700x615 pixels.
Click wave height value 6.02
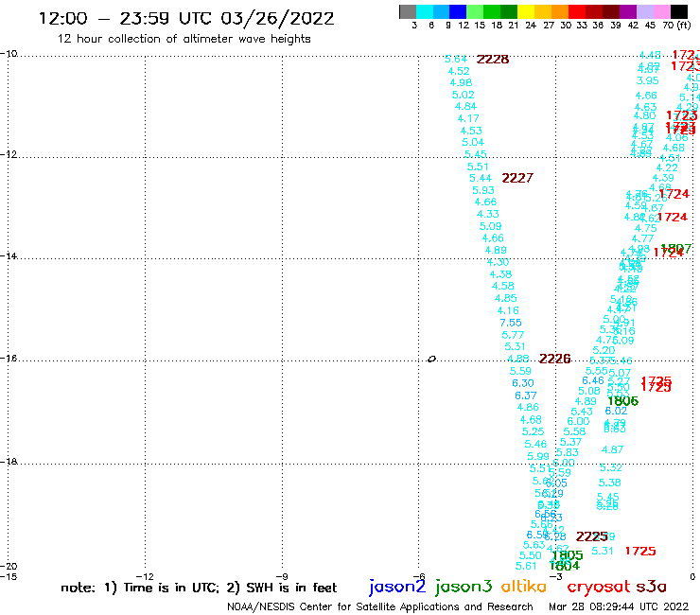(616, 411)
